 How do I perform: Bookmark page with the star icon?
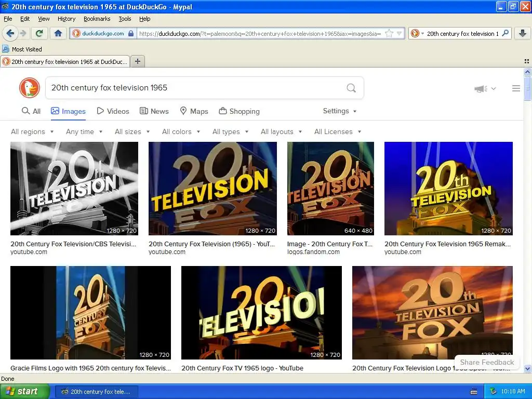click(389, 34)
